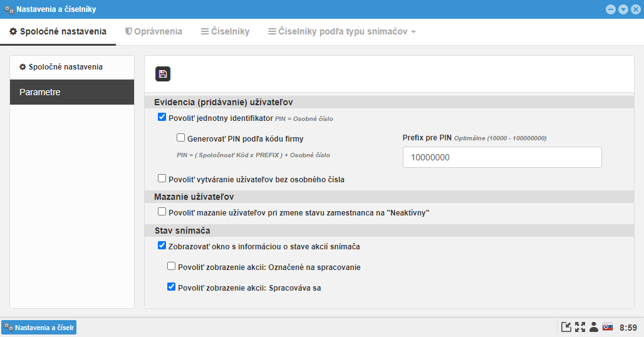Click the arrow-in-box tray icon
The height and width of the screenshot is (337, 644).
(566, 327)
